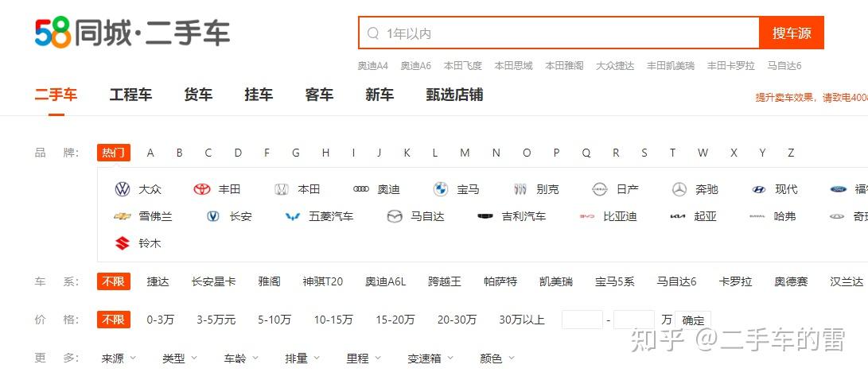Select the BMW 宝马 brand logo
The height and width of the screenshot is (376, 868).
click(x=441, y=190)
